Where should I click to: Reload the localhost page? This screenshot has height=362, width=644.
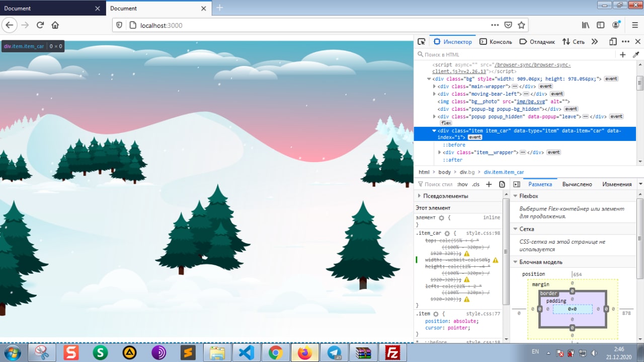pos(40,25)
